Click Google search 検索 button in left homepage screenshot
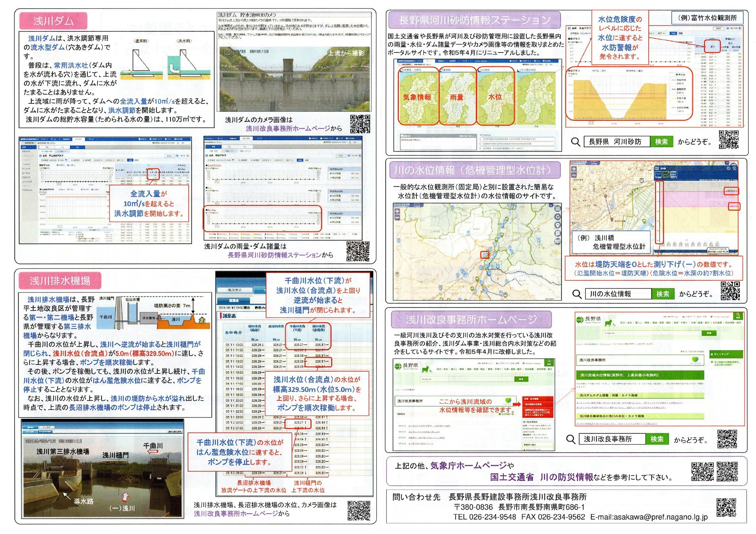Viewport: 756px width, 534px height. point(521,379)
